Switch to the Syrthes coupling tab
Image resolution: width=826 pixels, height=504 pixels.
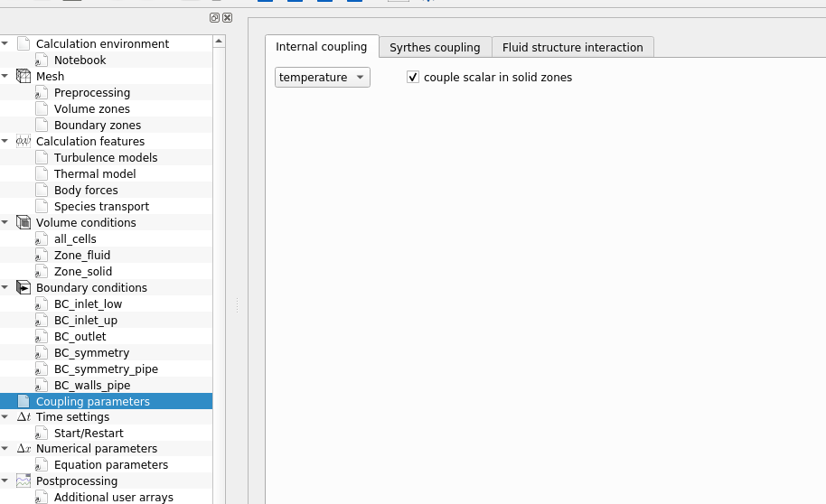(x=435, y=47)
